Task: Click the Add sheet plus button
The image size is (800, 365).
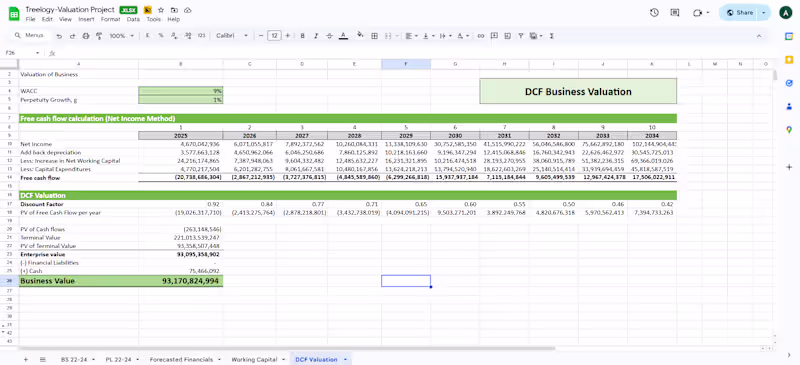Action: coord(26,359)
